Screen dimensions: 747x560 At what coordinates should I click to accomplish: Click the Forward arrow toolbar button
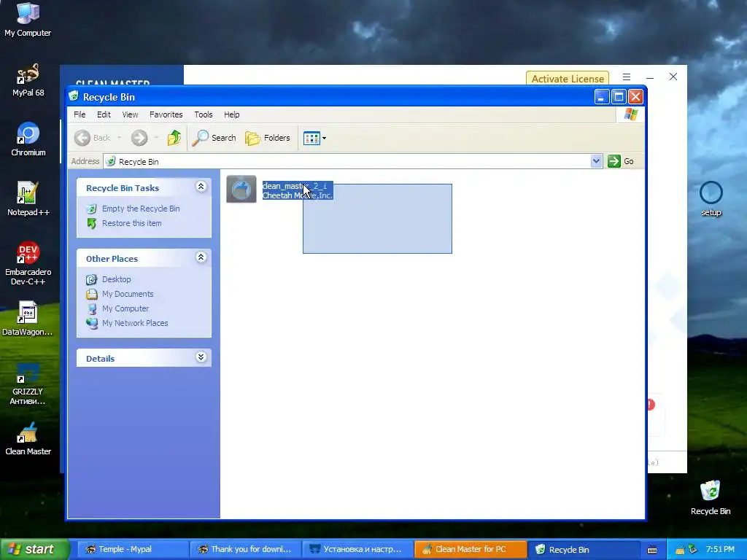coord(139,138)
